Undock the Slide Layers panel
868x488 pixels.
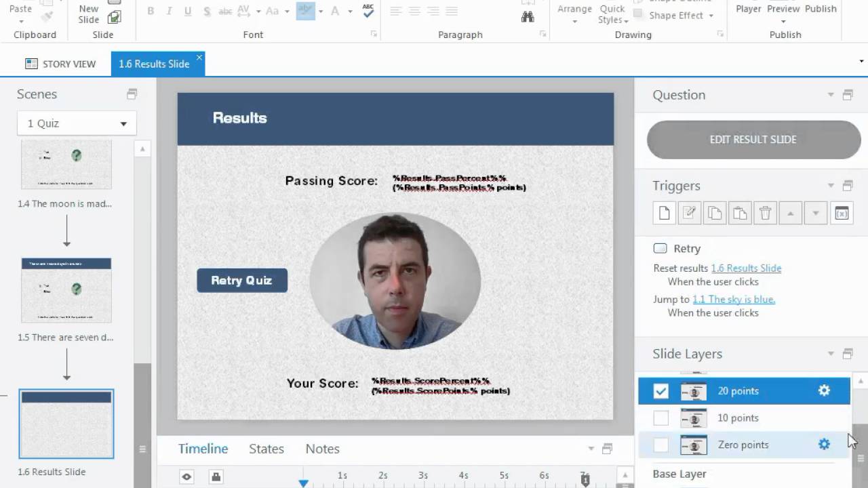pyautogui.click(x=848, y=354)
